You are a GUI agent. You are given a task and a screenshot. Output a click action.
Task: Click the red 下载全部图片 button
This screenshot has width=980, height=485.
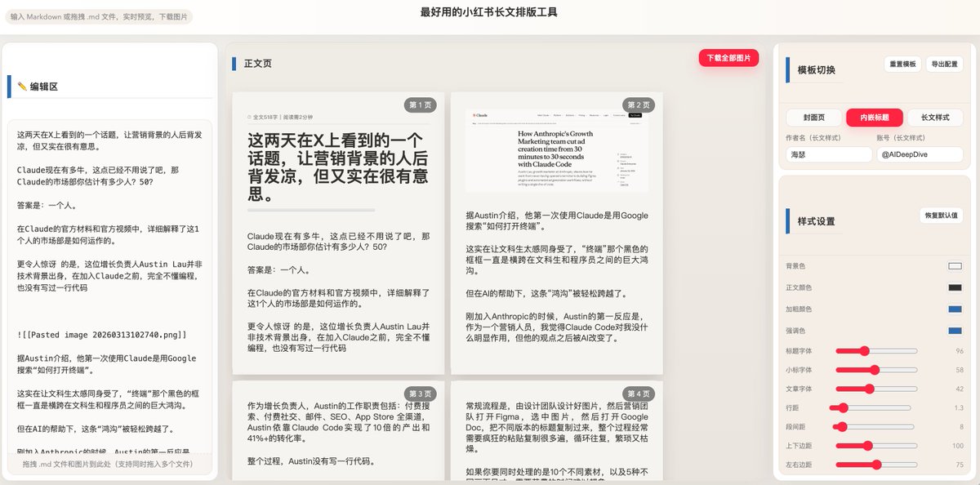pyautogui.click(x=729, y=58)
